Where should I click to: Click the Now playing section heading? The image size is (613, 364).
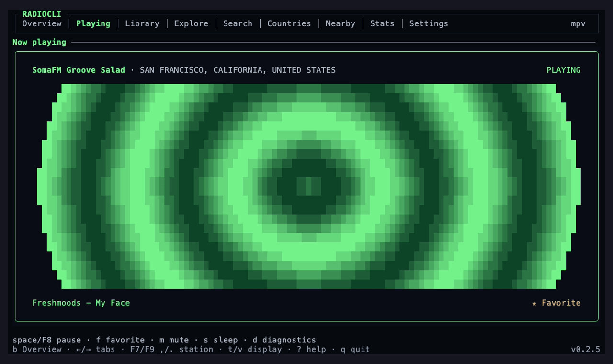(39, 42)
